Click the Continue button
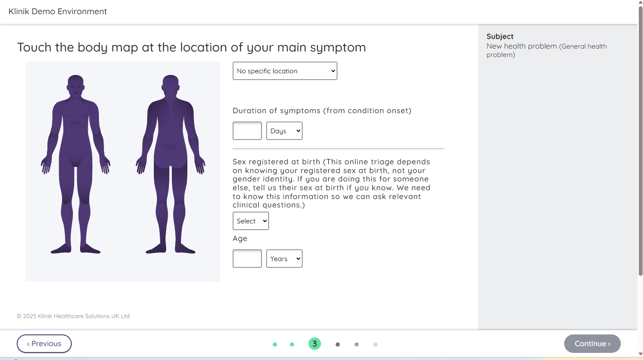643x360 pixels. [x=592, y=344]
